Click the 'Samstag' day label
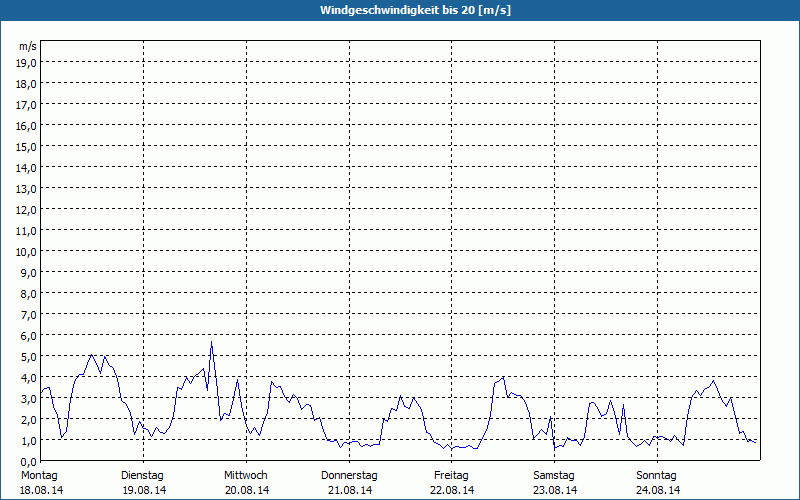 [554, 476]
